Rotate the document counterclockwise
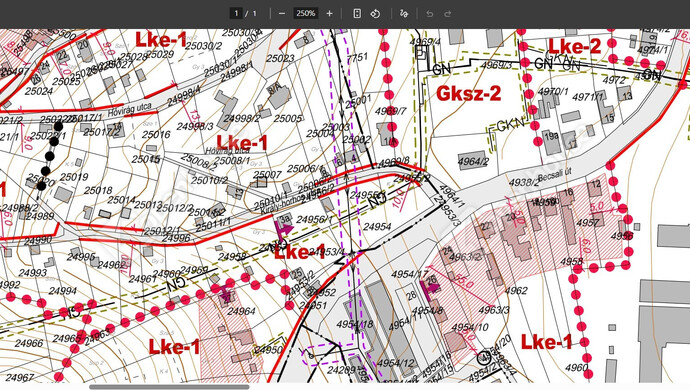This screenshot has height=390, width=690. [375, 14]
